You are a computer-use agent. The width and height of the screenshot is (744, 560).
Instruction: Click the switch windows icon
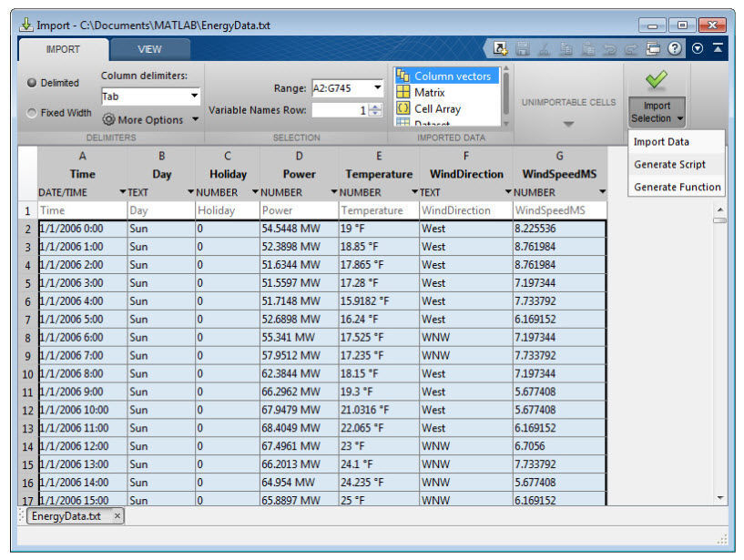point(653,49)
